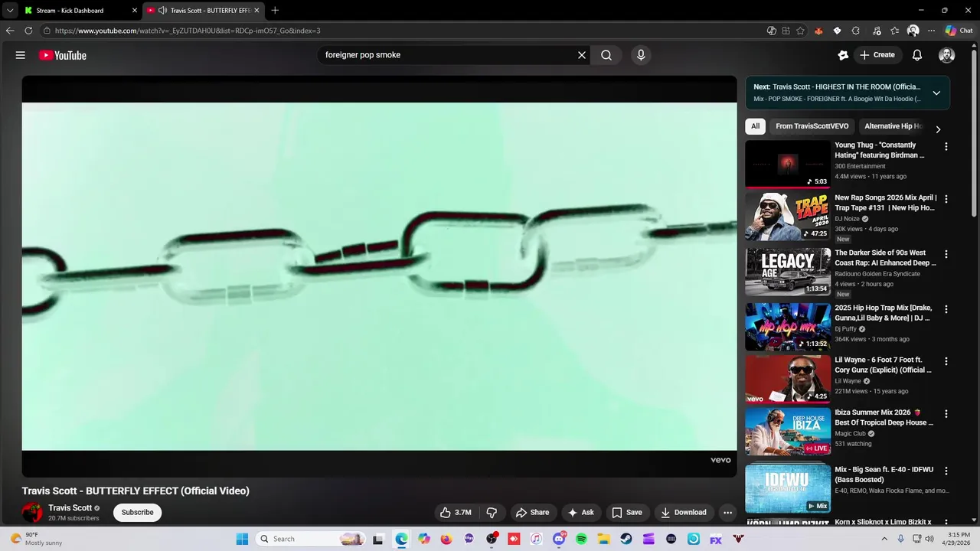The height and width of the screenshot is (551, 980).
Task: Show hidden system tray icons
Action: [x=885, y=539]
